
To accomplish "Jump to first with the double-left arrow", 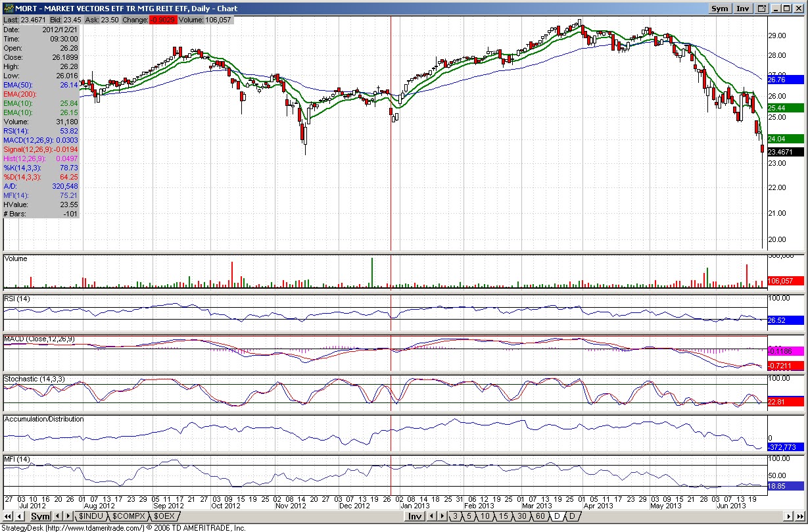I will (9, 517).
